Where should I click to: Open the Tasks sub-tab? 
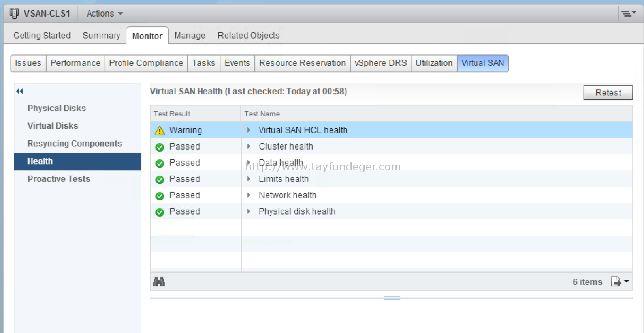click(x=204, y=63)
